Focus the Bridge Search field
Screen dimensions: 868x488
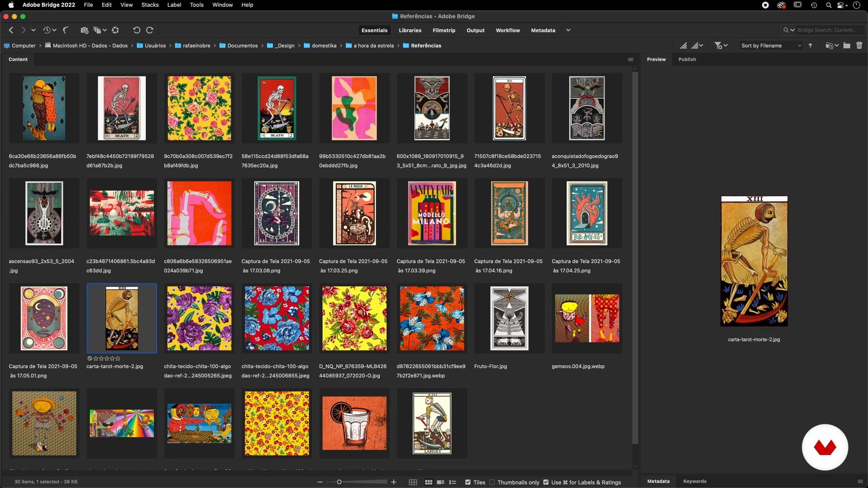[830, 30]
